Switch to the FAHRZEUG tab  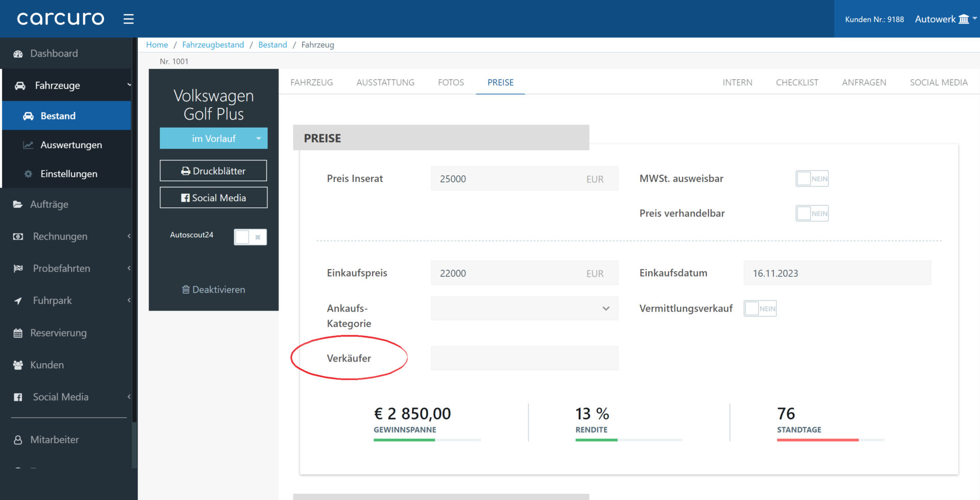[x=311, y=82]
